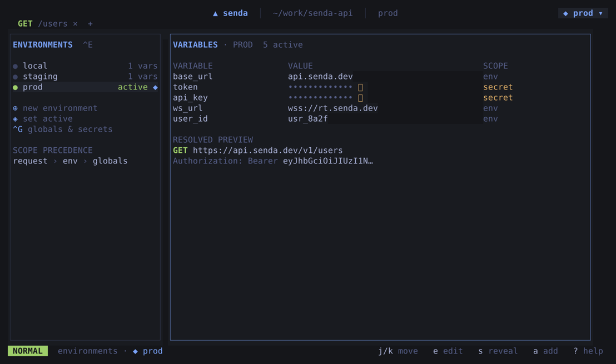This screenshot has height=364, width=616.
Task: Click the new environment plus-circle icon
Action: coord(16,108)
